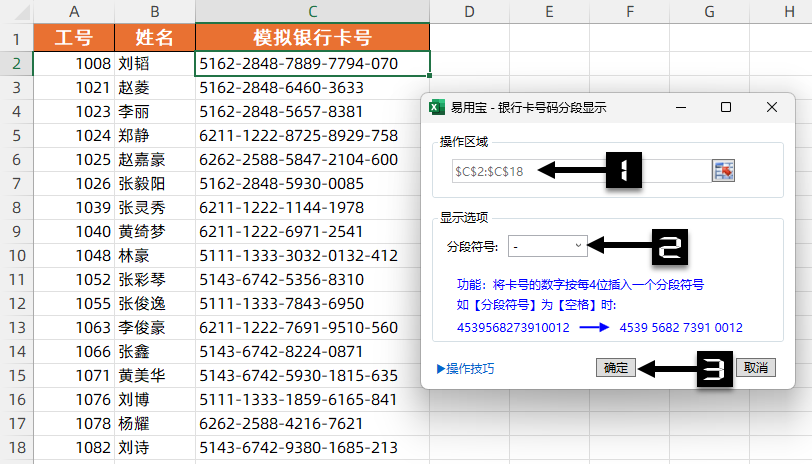Select column A header
This screenshot has height=464, width=812.
click(74, 11)
